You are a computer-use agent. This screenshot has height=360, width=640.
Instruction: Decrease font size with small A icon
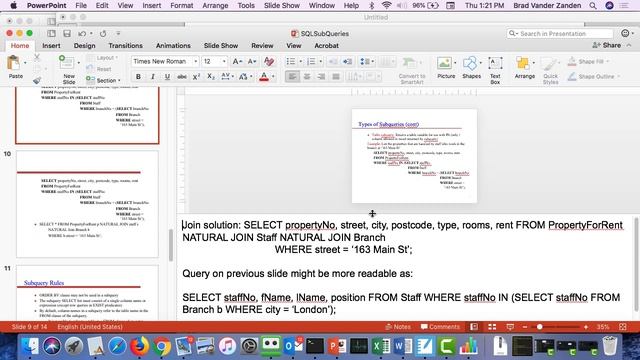[x=252, y=62]
